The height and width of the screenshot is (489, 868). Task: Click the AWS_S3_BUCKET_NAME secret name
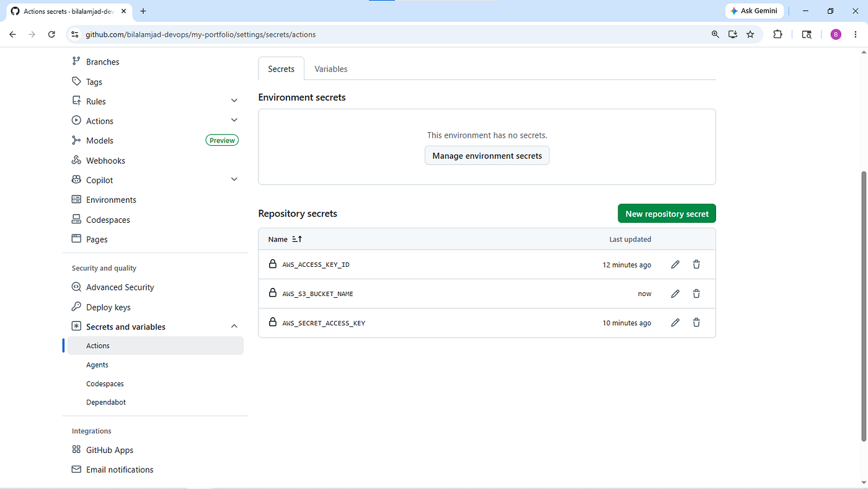pos(318,294)
